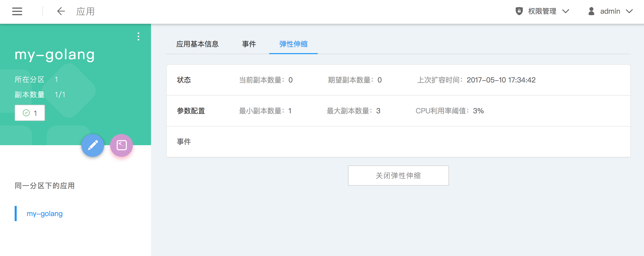Click the user avatar icon beside admin
The width and height of the screenshot is (644, 256).
[x=591, y=11]
